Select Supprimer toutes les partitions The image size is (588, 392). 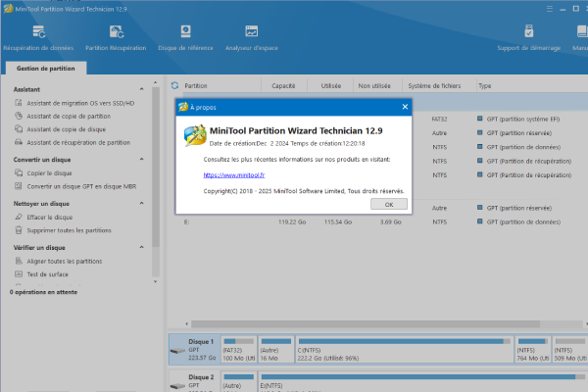69,230
